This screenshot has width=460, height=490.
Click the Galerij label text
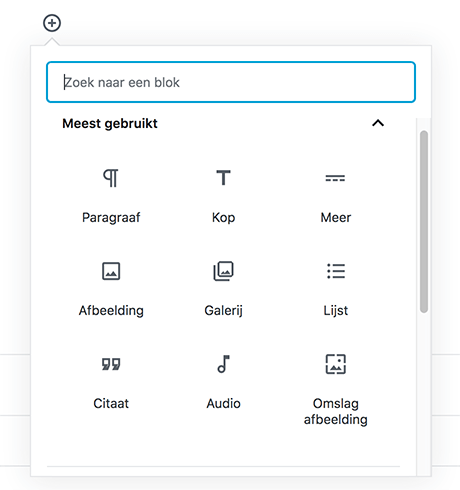click(x=223, y=311)
